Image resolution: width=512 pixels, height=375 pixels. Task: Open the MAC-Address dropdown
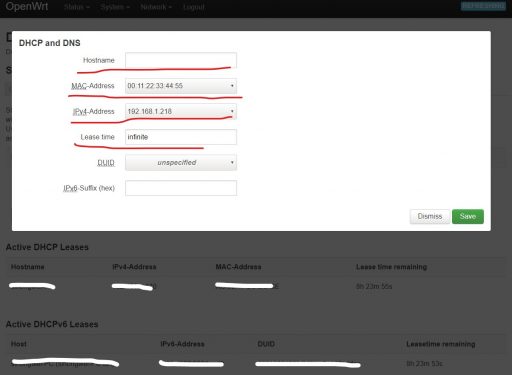(x=181, y=86)
